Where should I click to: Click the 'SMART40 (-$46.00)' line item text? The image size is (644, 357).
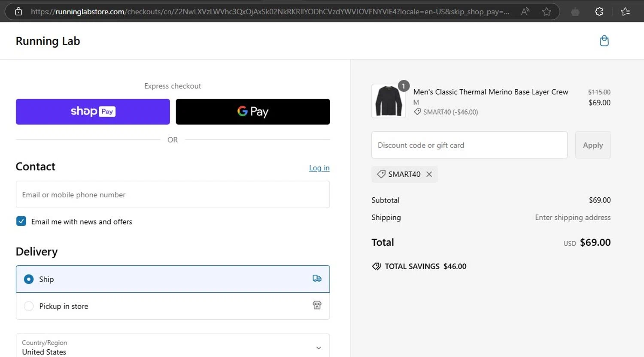coord(450,112)
